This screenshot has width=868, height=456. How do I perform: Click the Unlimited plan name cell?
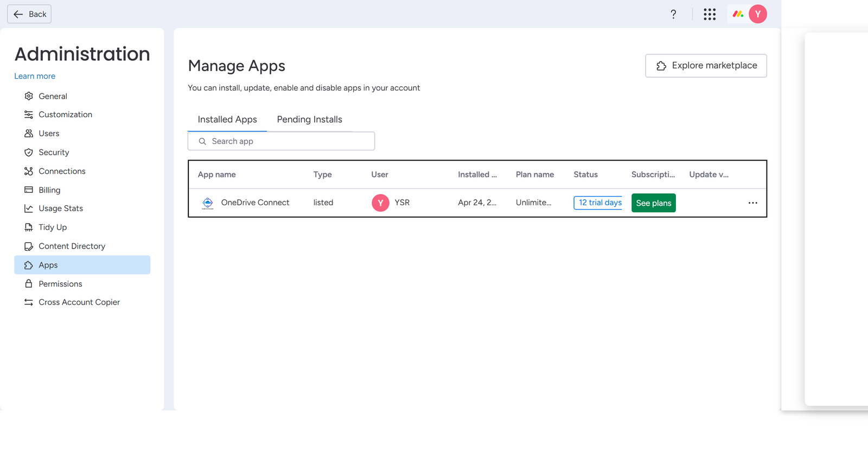[534, 202]
